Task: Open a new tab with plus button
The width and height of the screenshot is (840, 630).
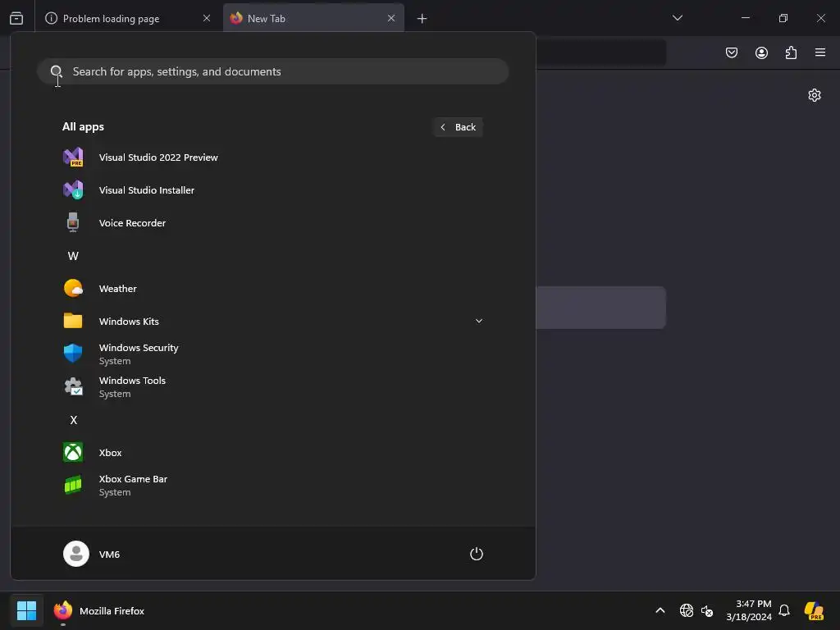Action: pos(422,19)
